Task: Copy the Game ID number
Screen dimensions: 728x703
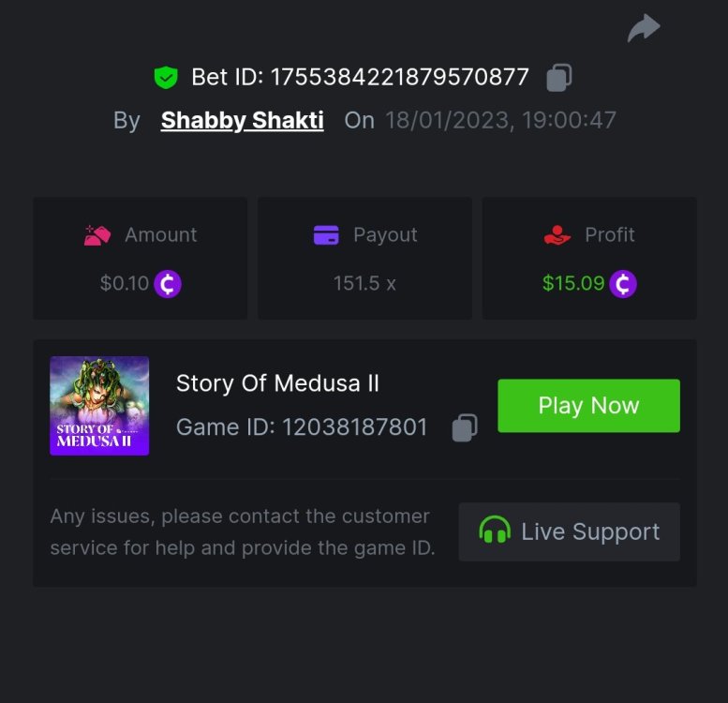Action: pos(465,427)
